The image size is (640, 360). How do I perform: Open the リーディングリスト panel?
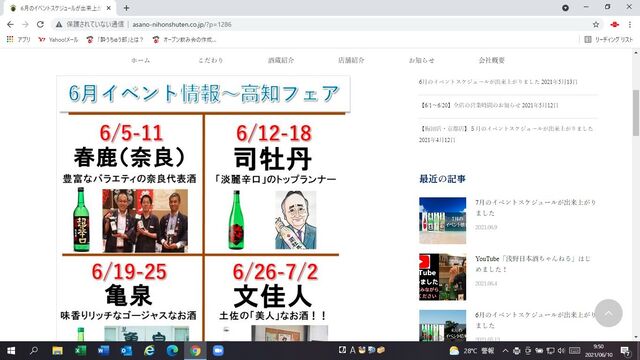609,40
